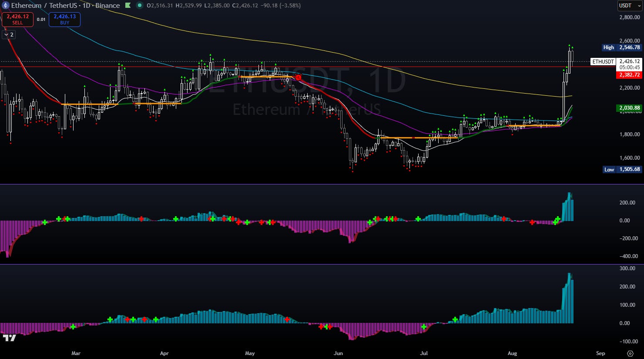Click the Jul label on time axis
644x359 pixels.
[423, 353]
